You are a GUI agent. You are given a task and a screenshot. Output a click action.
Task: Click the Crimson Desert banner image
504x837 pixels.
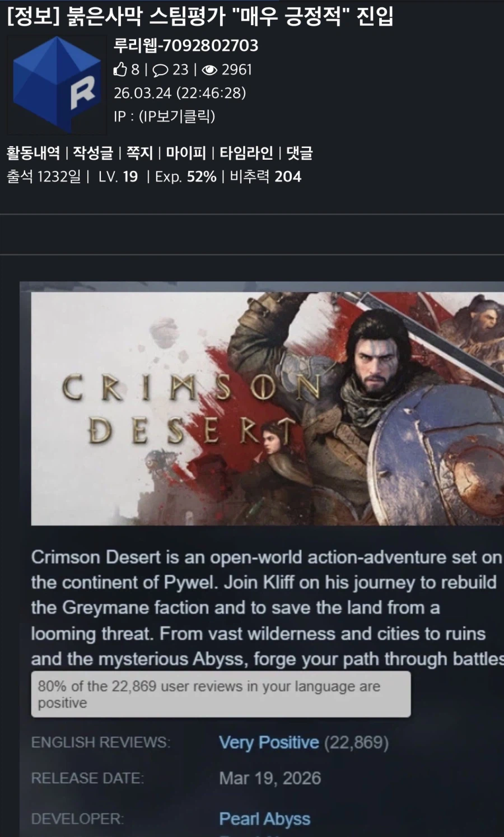(x=267, y=408)
